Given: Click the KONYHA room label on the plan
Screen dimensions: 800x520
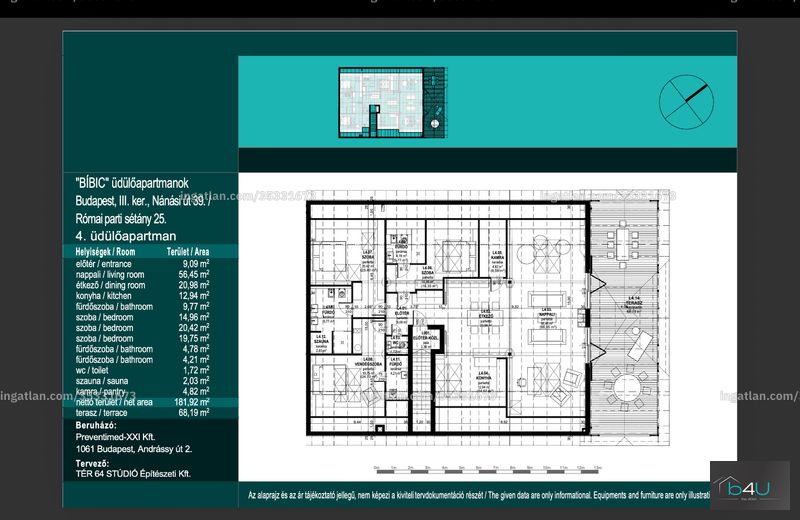Looking at the screenshot, I should [484, 376].
